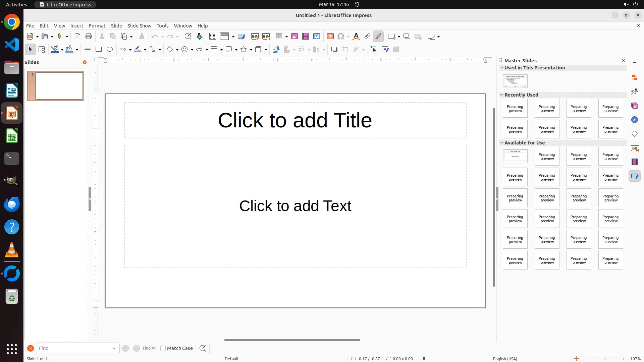This screenshot has width=644, height=362.
Task: Toggle Draw Functions toolbar button
Action: 378,37
